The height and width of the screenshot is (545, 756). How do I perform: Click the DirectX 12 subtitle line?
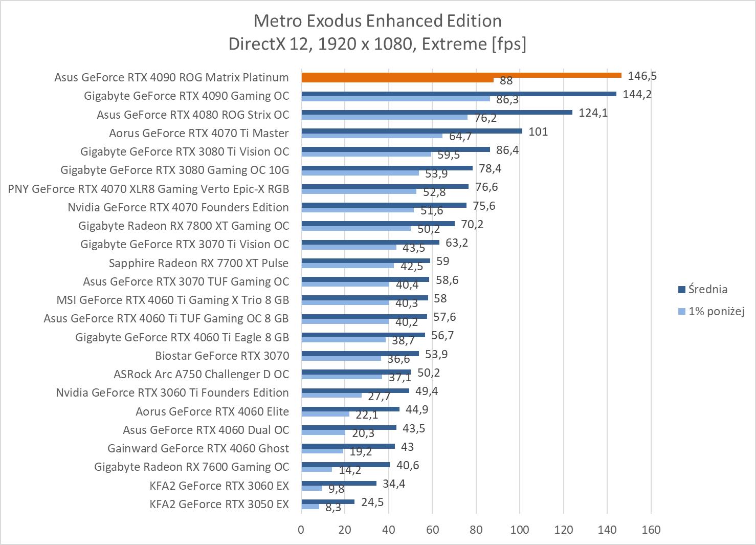pyautogui.click(x=377, y=44)
